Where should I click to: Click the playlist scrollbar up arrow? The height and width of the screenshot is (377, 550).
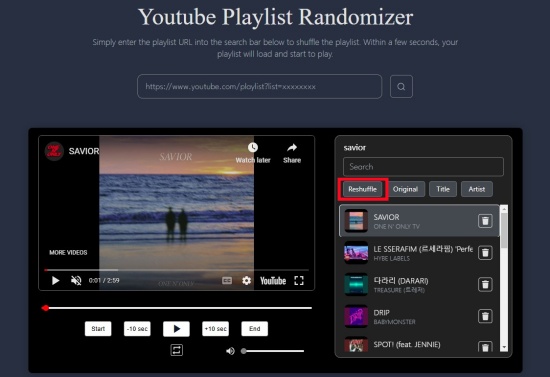[504, 209]
